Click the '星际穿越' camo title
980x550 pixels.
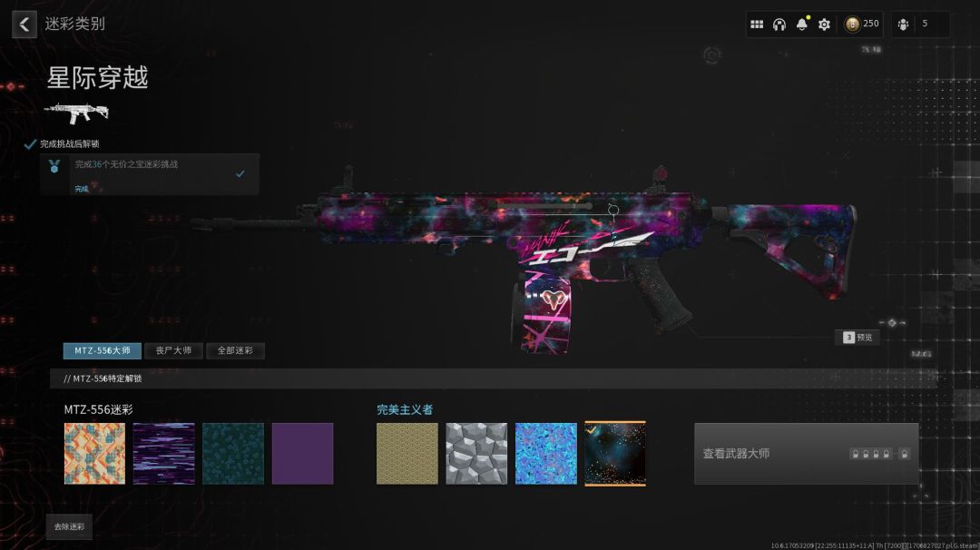[97, 78]
